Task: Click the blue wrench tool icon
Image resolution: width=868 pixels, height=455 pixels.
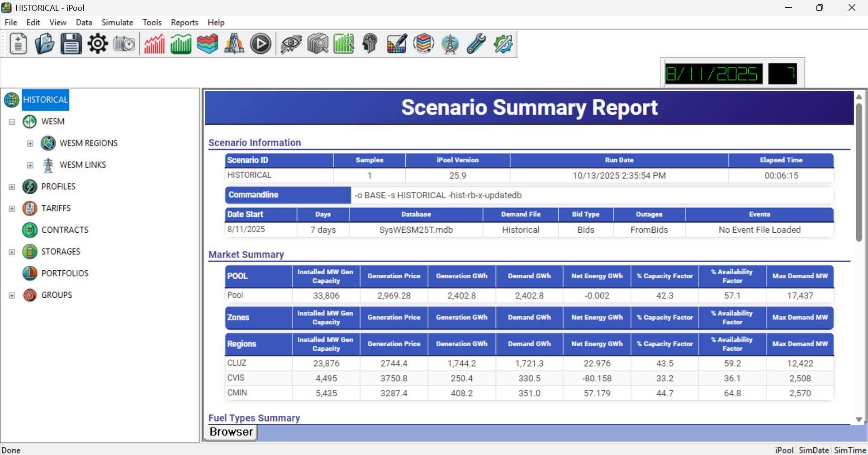Action: tap(476, 44)
